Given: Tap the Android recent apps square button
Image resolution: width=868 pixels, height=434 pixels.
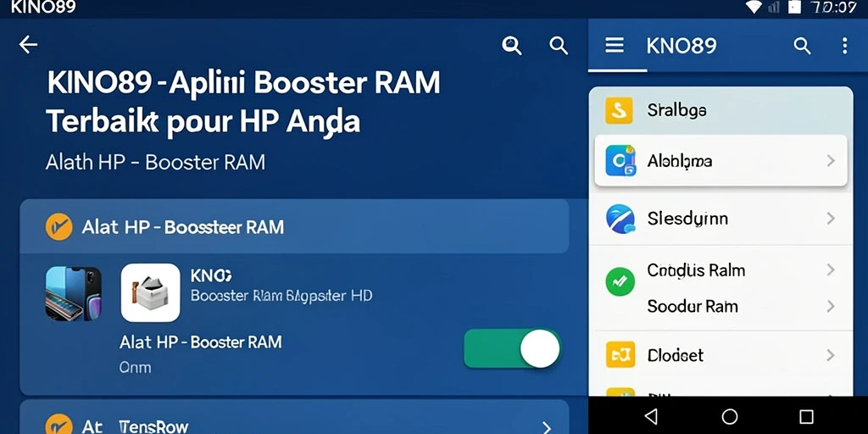Looking at the screenshot, I should pos(807,416).
